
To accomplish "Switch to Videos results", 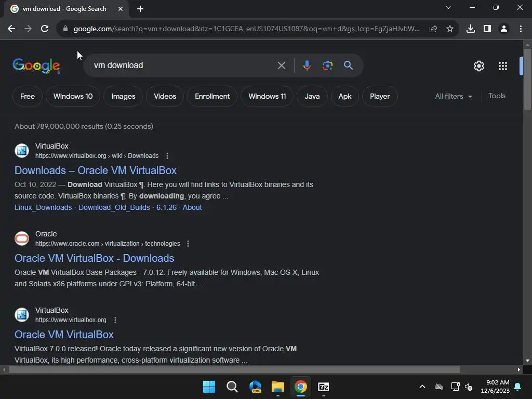I will click(165, 96).
